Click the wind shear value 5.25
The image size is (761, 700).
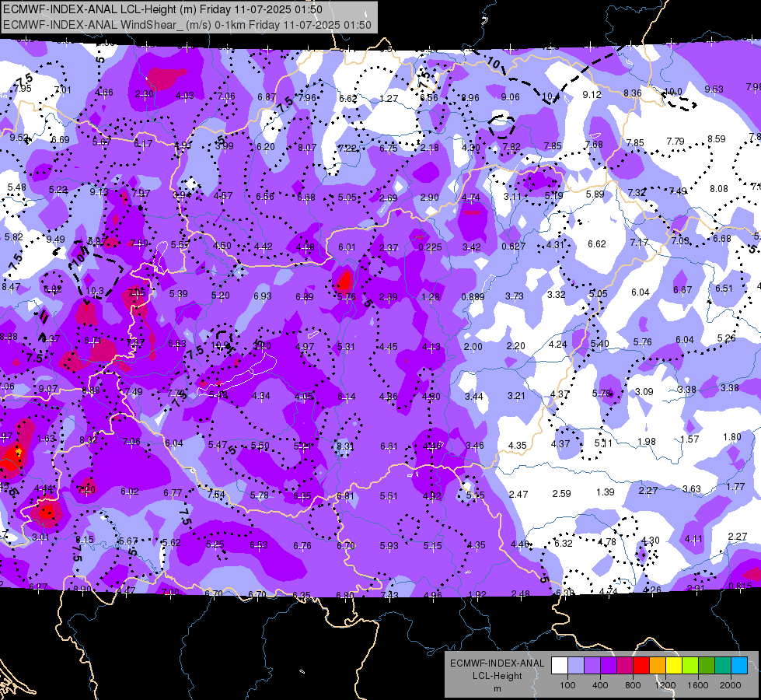point(215,544)
